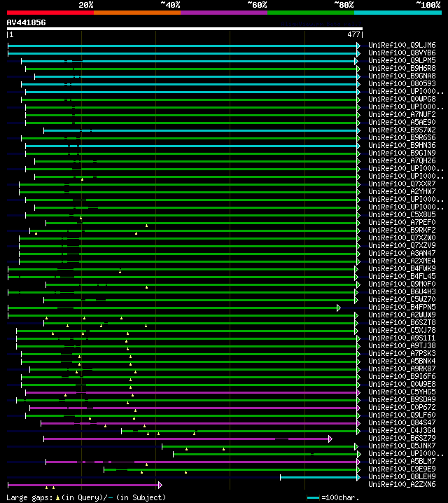The height and width of the screenshot is (503, 448).
Task: Select the UniRef100_B9RKF2 hit label
Action: (x=402, y=230)
